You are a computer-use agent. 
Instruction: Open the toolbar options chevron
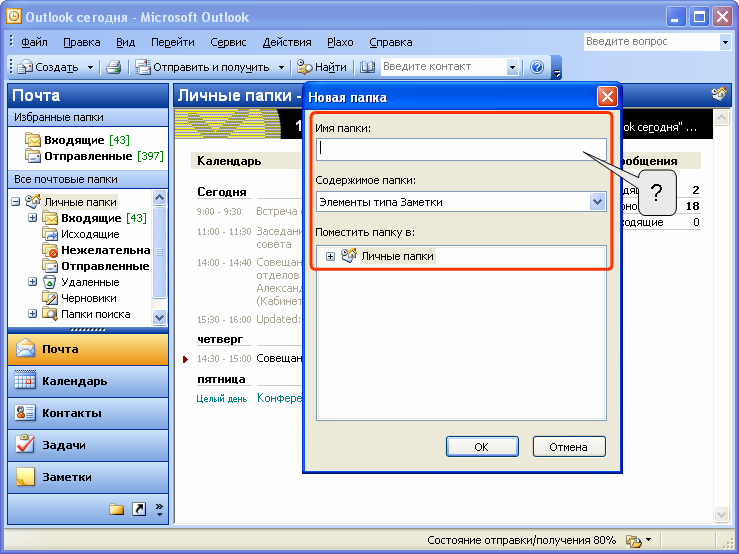tap(556, 67)
